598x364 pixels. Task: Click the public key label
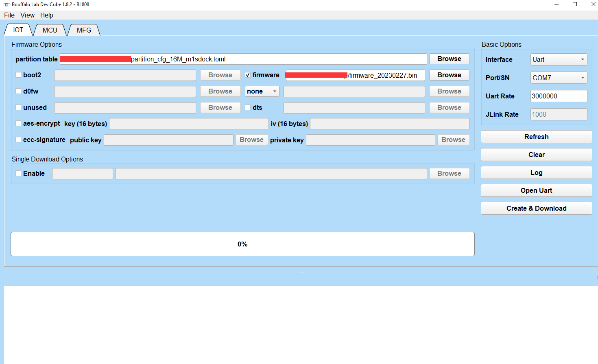[86, 140]
